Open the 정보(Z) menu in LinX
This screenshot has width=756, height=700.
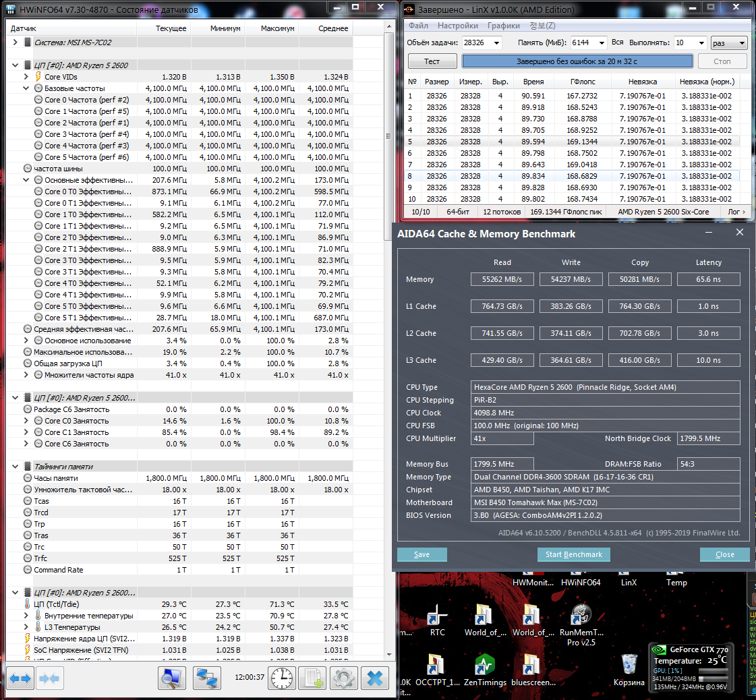click(x=542, y=26)
